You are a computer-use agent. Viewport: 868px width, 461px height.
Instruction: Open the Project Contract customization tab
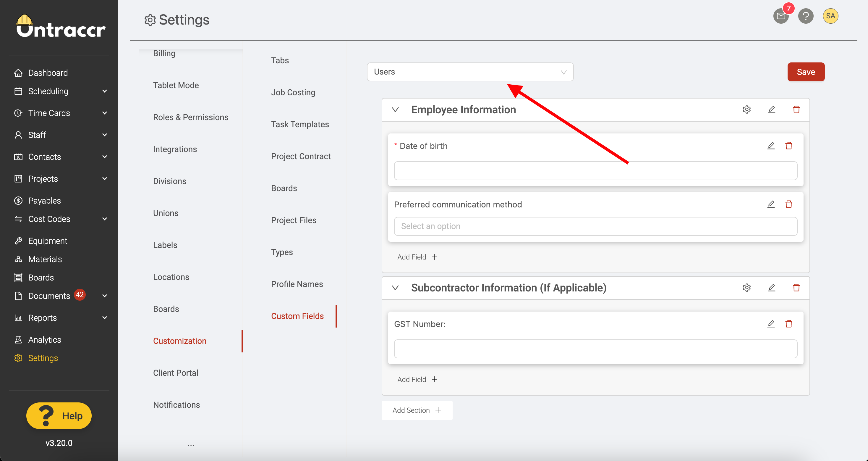[301, 157]
